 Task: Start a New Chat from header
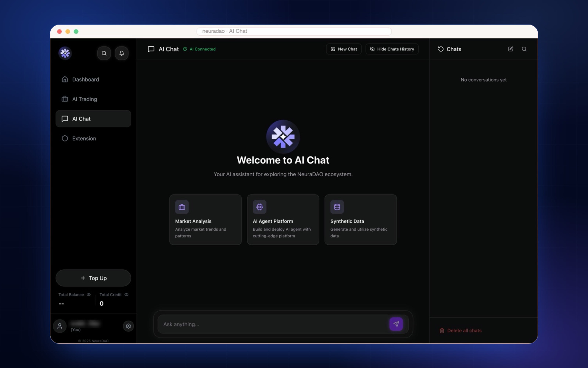pyautogui.click(x=344, y=49)
